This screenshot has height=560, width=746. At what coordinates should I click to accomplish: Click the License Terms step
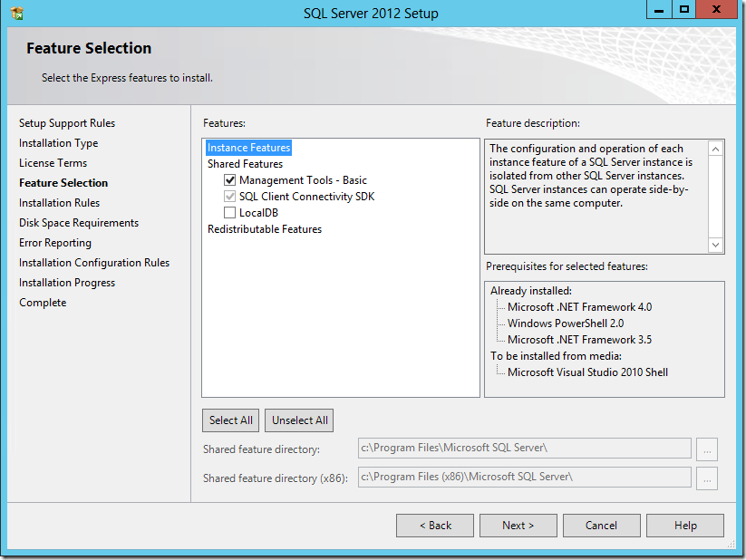tap(53, 163)
